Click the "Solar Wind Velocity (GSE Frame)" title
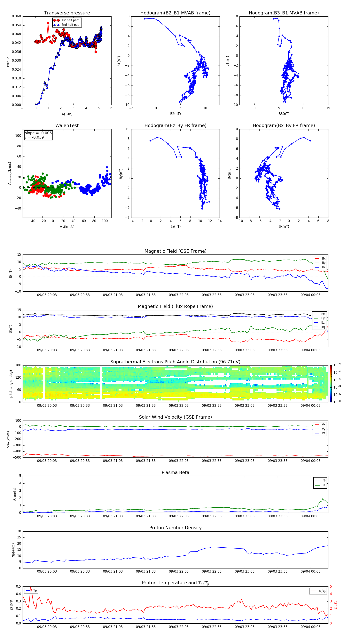This screenshot has width=351, height=644. tap(175, 417)
